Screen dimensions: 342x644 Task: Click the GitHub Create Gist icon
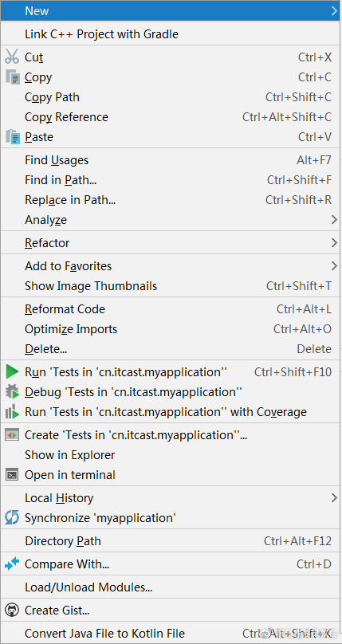click(x=12, y=611)
